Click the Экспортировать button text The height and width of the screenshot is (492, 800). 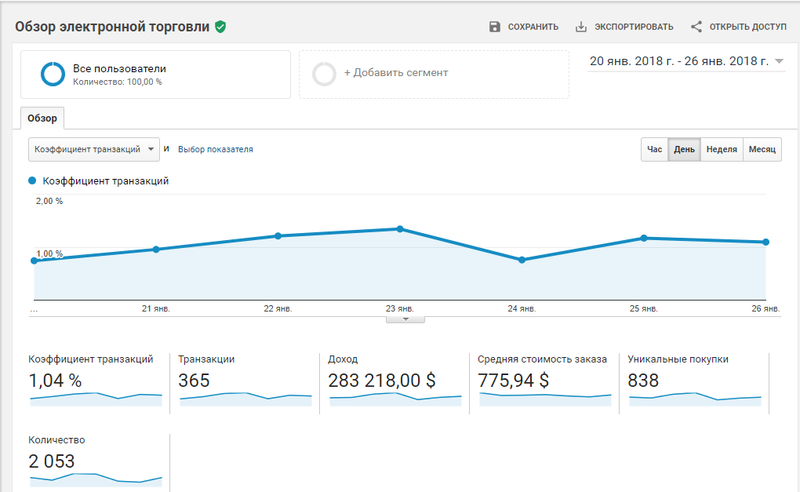(x=634, y=27)
